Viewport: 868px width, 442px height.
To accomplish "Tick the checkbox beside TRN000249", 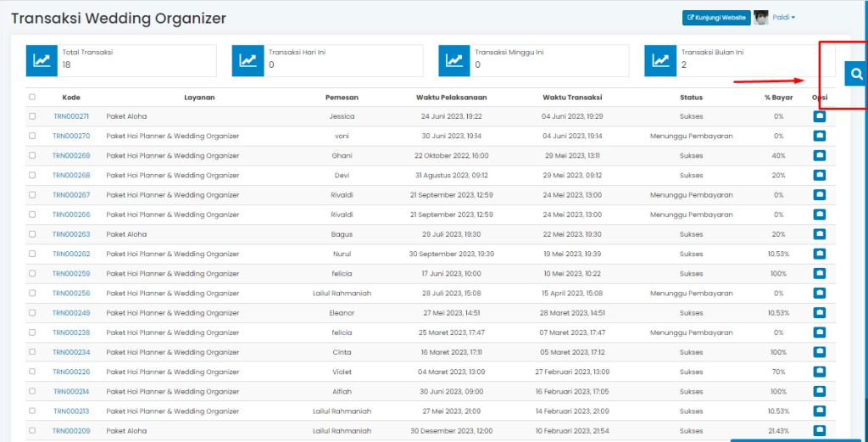I will (32, 313).
